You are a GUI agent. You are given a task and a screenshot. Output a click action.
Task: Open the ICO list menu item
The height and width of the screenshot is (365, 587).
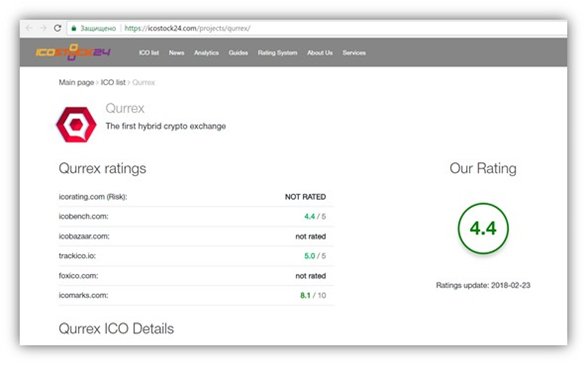point(149,53)
